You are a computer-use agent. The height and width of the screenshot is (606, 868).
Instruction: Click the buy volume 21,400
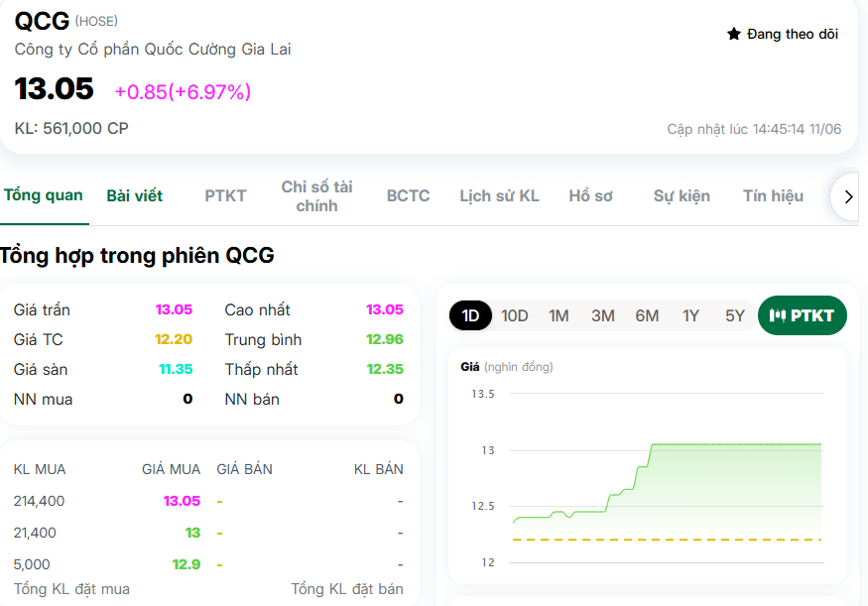(x=35, y=533)
